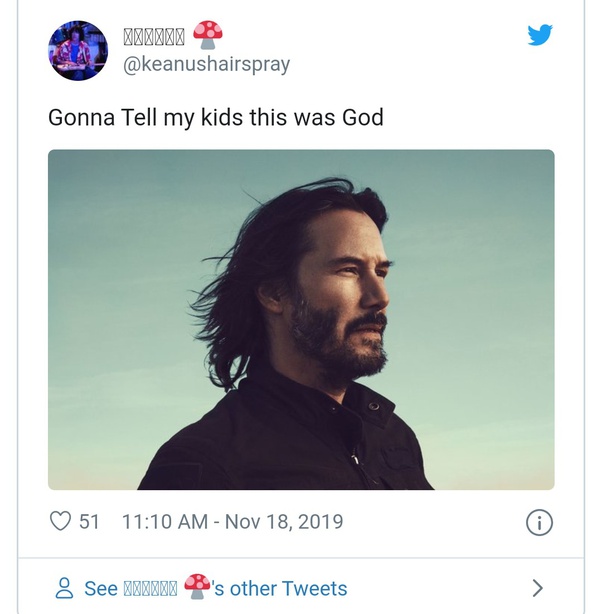Expand other Tweets with the right chevron
This screenshot has height=614, width=602.
tap(537, 588)
